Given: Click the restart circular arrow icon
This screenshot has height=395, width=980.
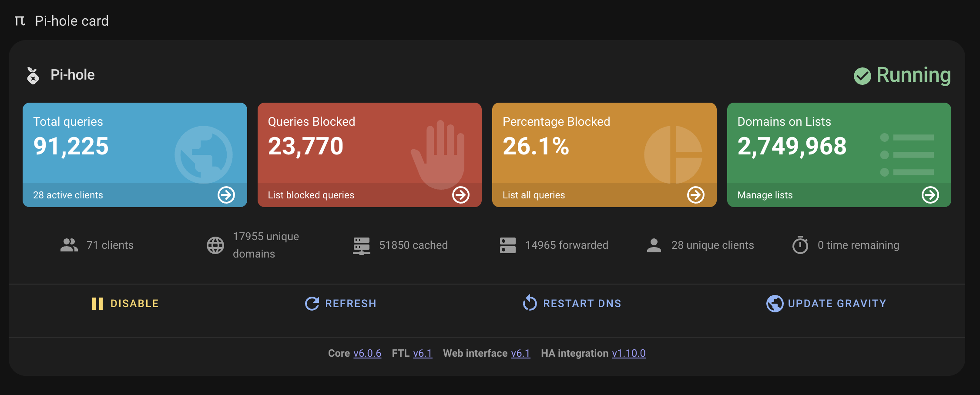Looking at the screenshot, I should pos(530,303).
